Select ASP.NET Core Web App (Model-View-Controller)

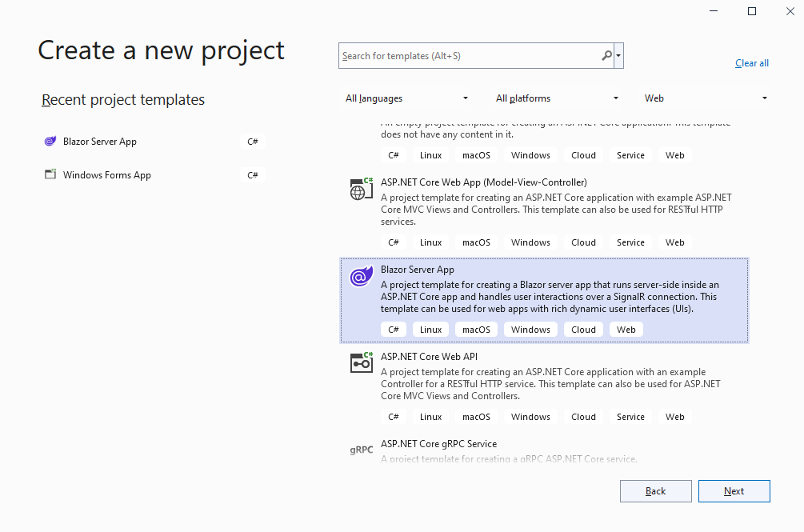[483, 182]
